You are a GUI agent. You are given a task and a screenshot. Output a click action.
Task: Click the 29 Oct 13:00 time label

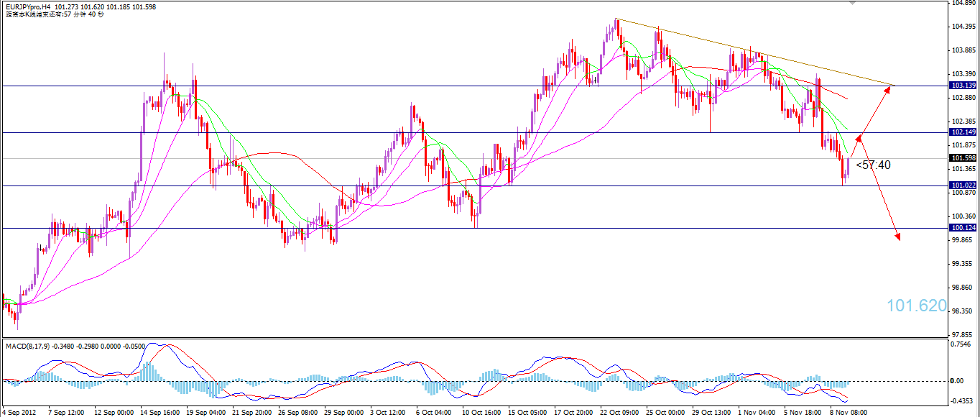pyautogui.click(x=712, y=413)
